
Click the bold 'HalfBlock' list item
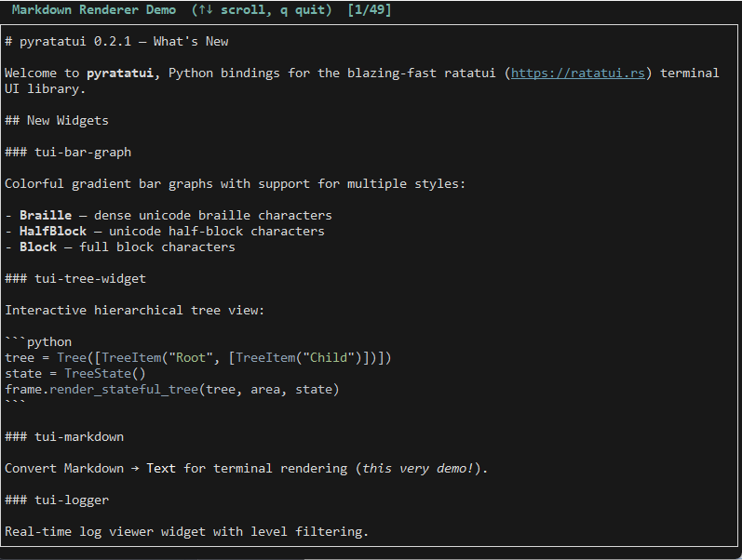pos(53,232)
